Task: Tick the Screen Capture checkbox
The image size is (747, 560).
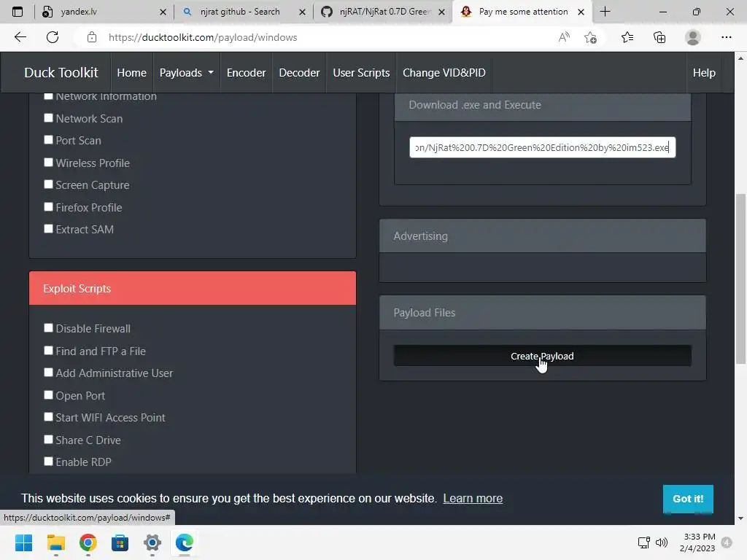Action: (48, 184)
